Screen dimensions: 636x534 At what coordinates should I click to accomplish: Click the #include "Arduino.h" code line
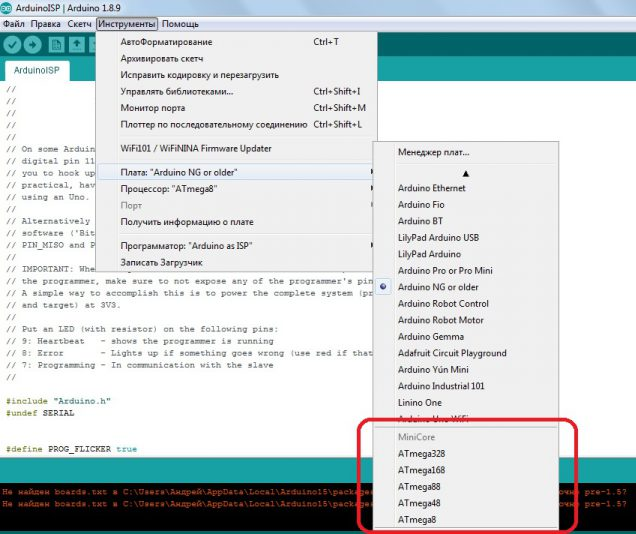pos(58,401)
